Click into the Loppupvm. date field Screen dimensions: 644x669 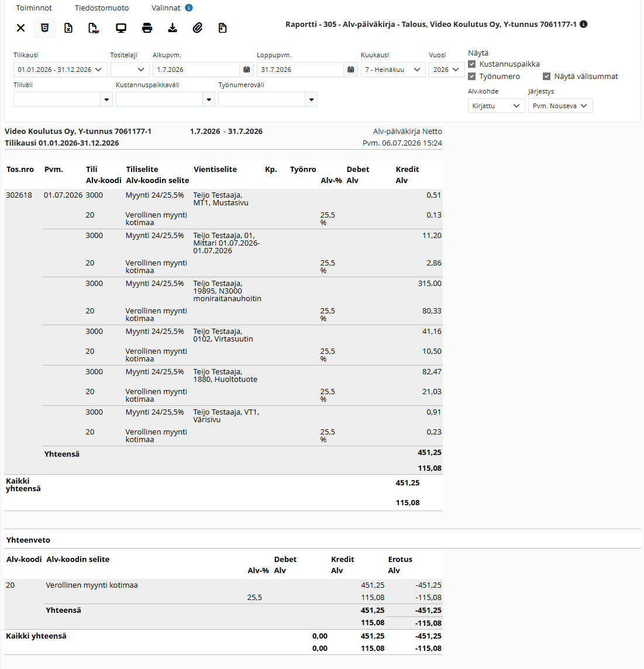(300, 70)
